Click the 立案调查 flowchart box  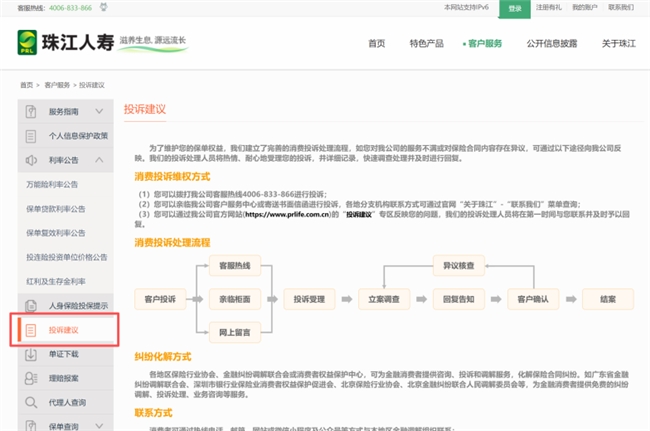[384, 299]
